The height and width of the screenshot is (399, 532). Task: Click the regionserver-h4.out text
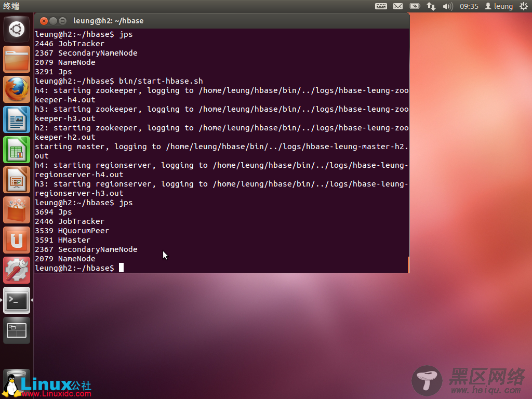point(79,175)
